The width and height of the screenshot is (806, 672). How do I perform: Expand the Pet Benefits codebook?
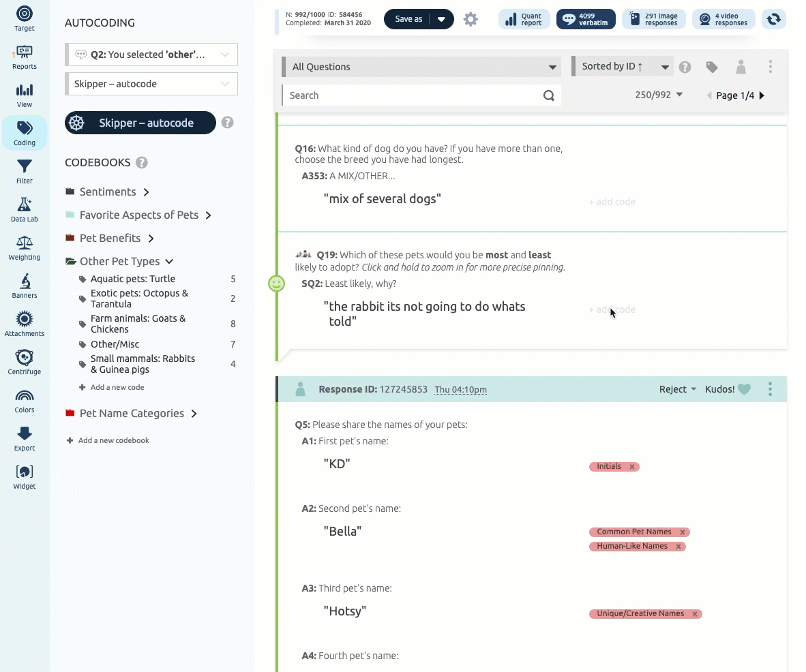[151, 239]
